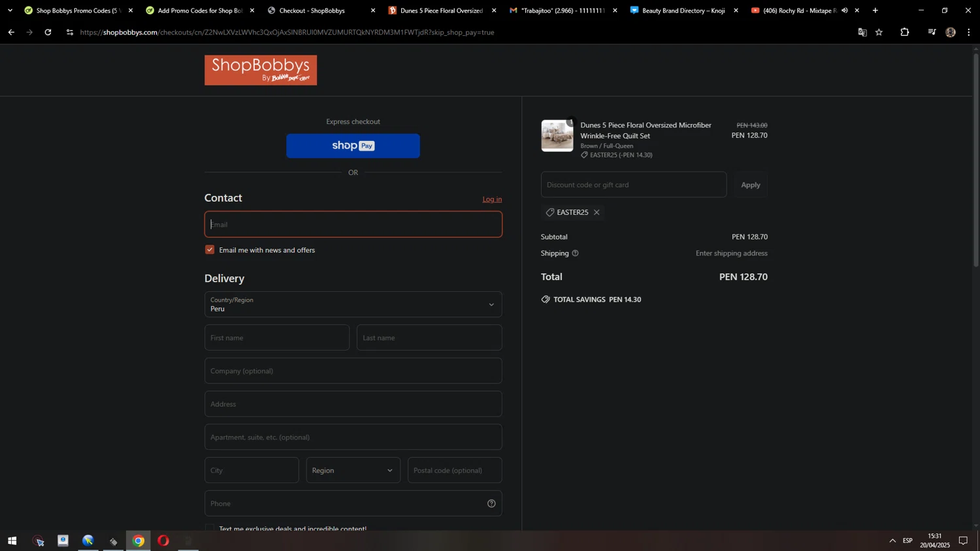Image resolution: width=980 pixels, height=551 pixels.
Task: Open Chrome three-dot menu
Action: 969,32
